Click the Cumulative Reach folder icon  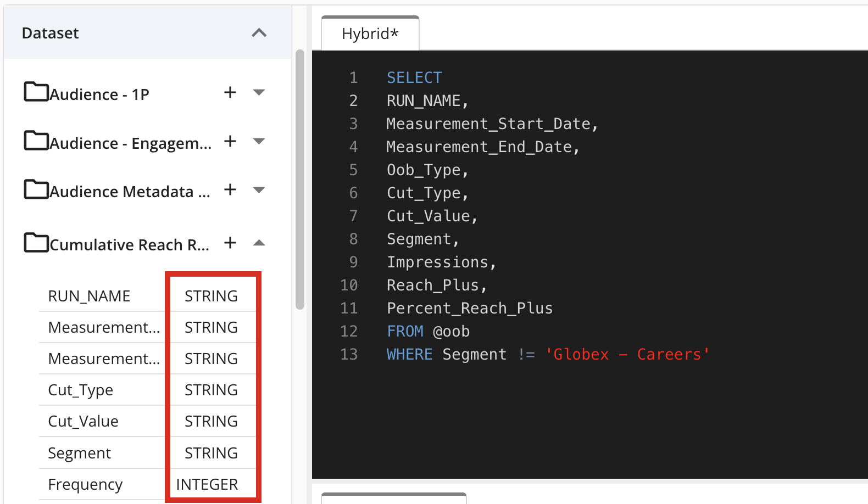pyautogui.click(x=36, y=243)
